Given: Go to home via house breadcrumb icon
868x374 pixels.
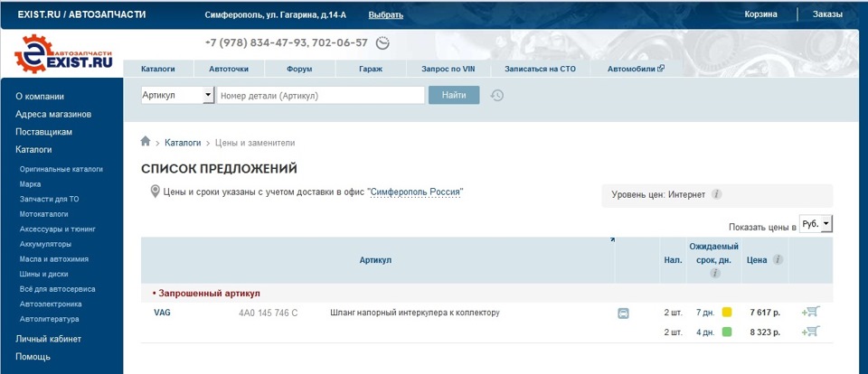Looking at the screenshot, I should [x=146, y=141].
